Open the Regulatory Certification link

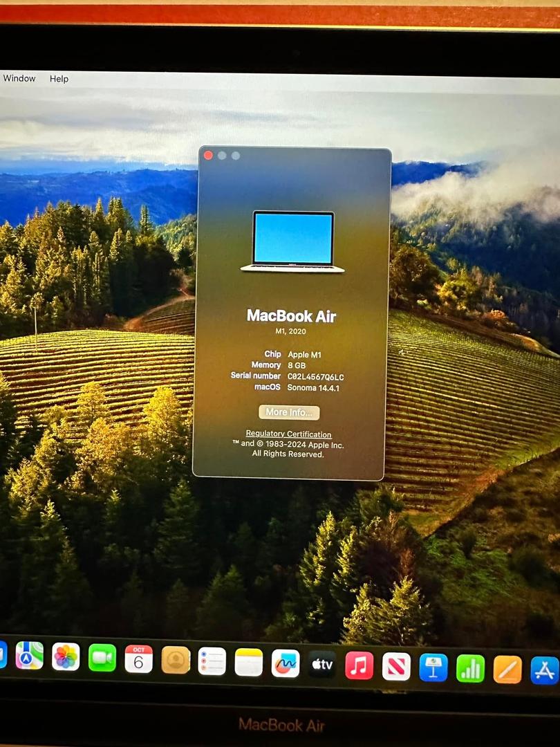288,434
